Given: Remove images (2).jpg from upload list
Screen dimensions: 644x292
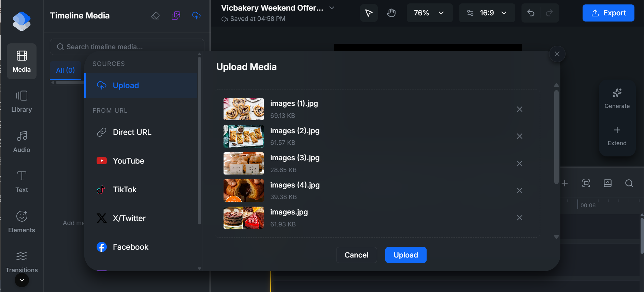Looking at the screenshot, I should click(x=519, y=136).
